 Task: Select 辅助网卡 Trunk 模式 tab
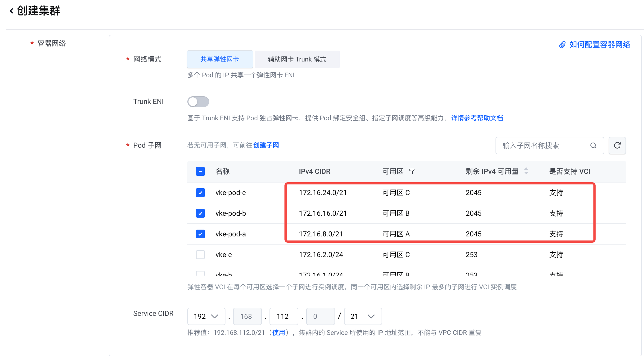point(297,59)
